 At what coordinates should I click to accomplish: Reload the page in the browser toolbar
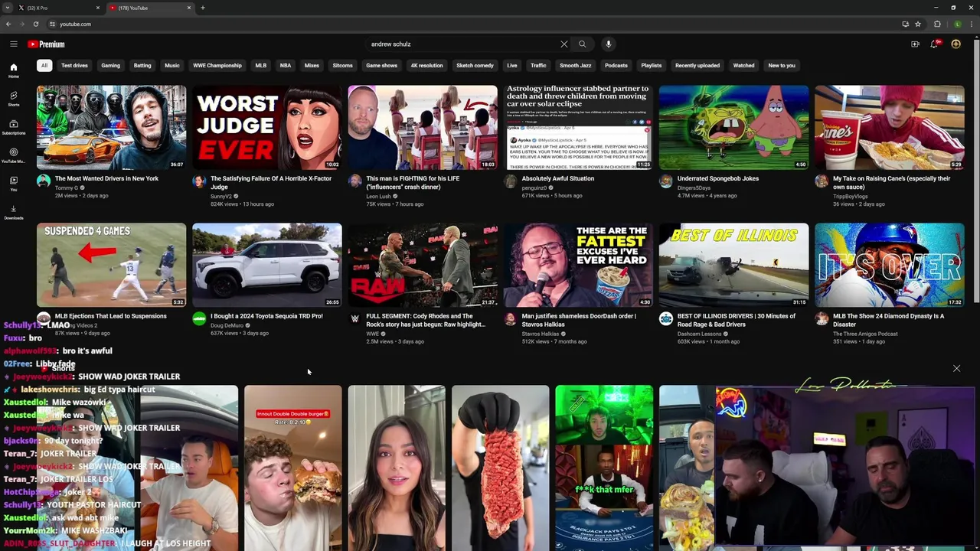click(35, 24)
